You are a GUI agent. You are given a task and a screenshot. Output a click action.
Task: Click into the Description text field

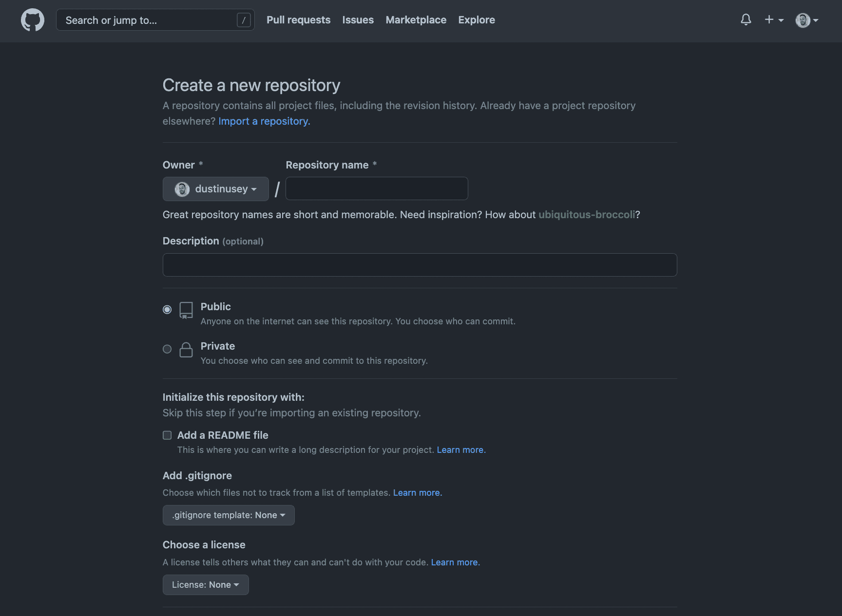coord(420,265)
